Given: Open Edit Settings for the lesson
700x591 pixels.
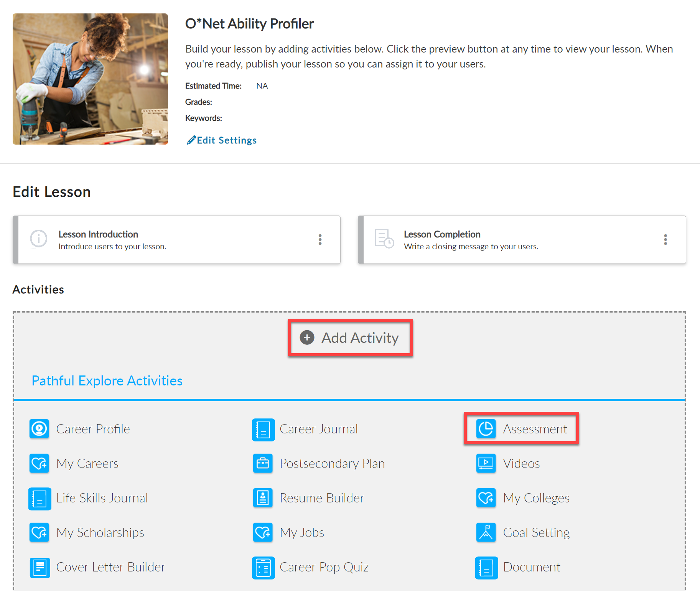Looking at the screenshot, I should [x=221, y=140].
